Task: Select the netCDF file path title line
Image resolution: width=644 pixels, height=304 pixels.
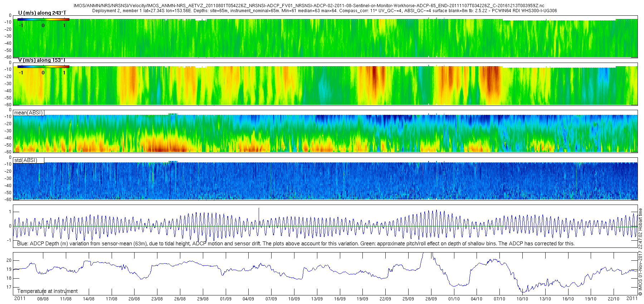Action: coord(309,6)
